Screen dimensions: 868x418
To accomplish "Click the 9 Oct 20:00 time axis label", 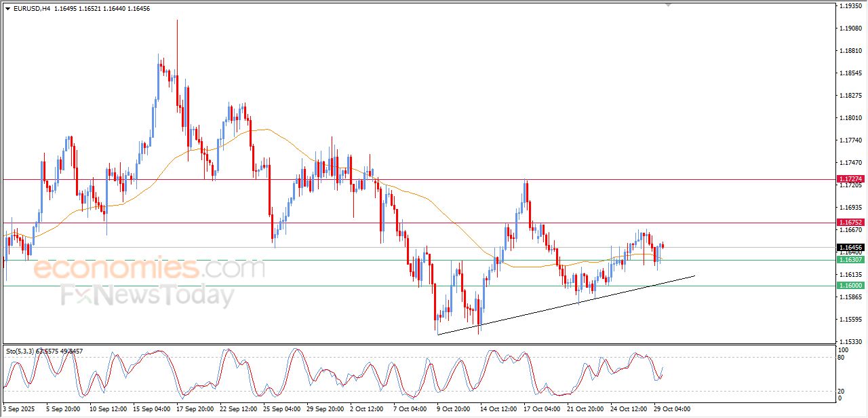I will tap(452, 409).
